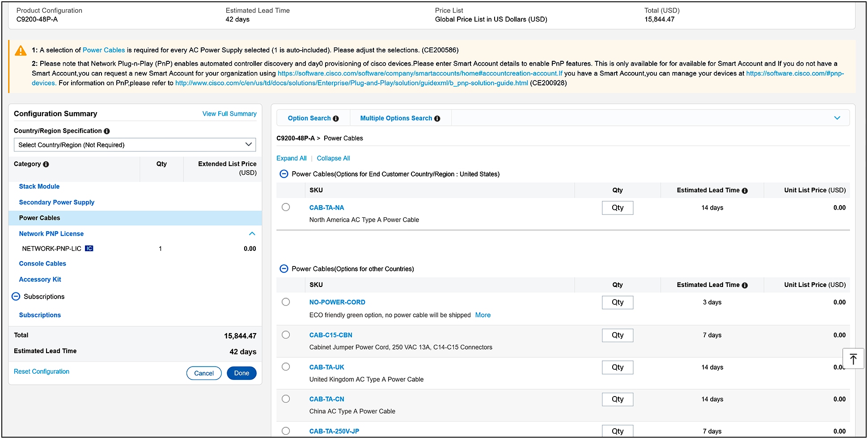Collapse the Subscriptions group in summary

point(16,296)
